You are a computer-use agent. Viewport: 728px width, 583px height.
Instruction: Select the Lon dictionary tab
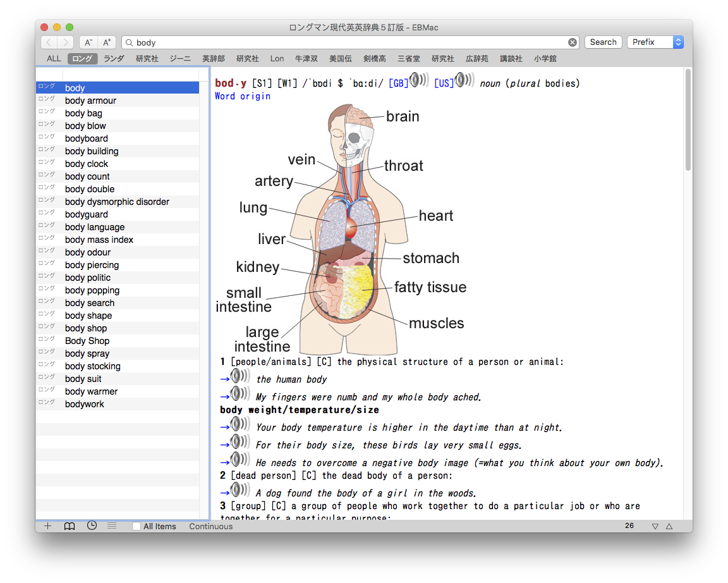coord(277,59)
